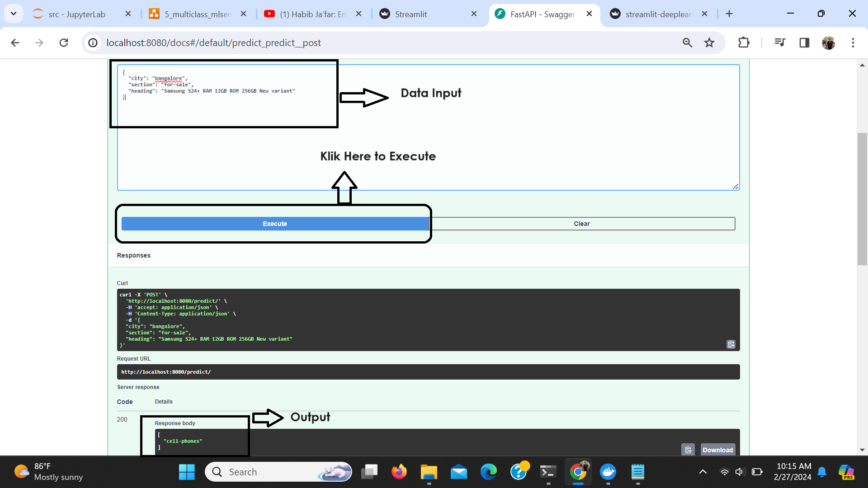Copy the curl command to clipboard
The image size is (868, 488).
click(x=731, y=344)
